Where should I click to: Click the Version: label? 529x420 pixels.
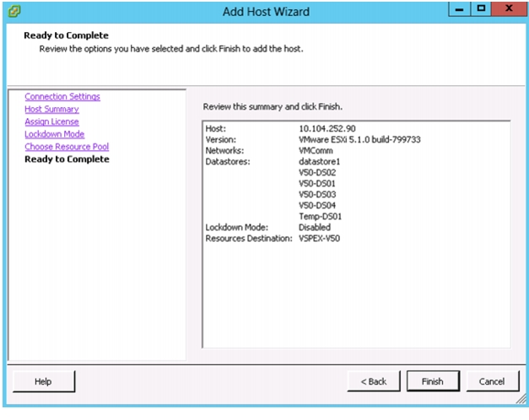(x=221, y=139)
